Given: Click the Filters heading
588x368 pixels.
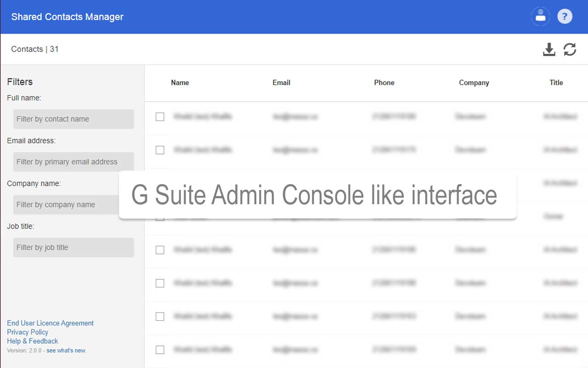Looking at the screenshot, I should [x=20, y=82].
